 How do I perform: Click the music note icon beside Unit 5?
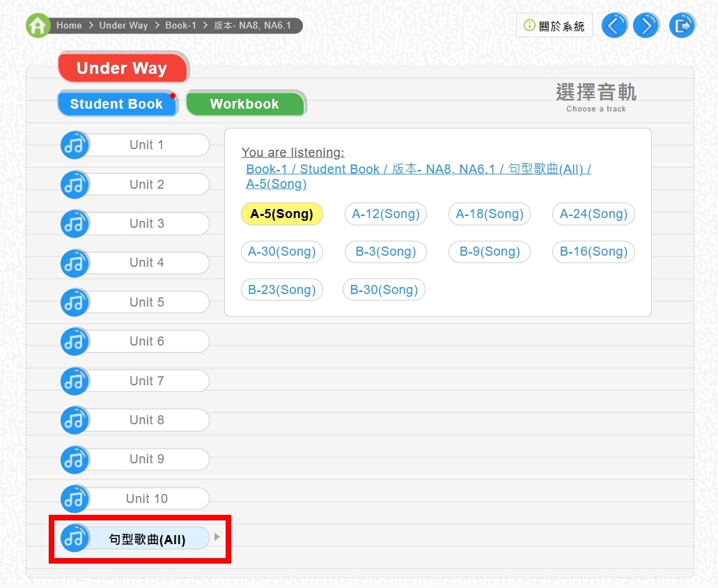coord(75,302)
